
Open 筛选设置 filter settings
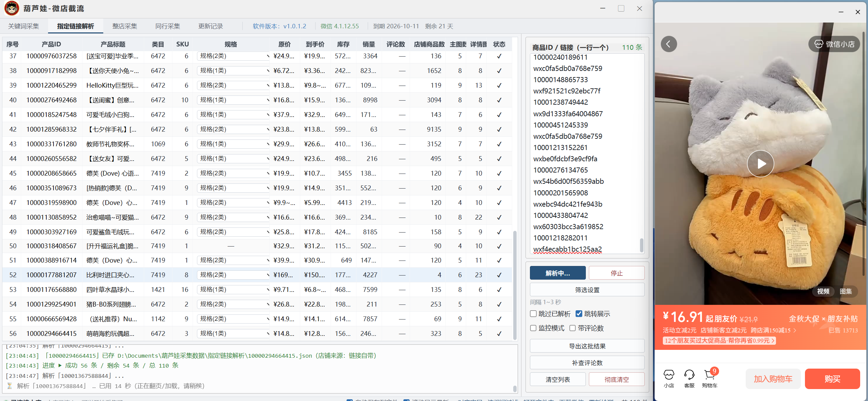(x=587, y=290)
